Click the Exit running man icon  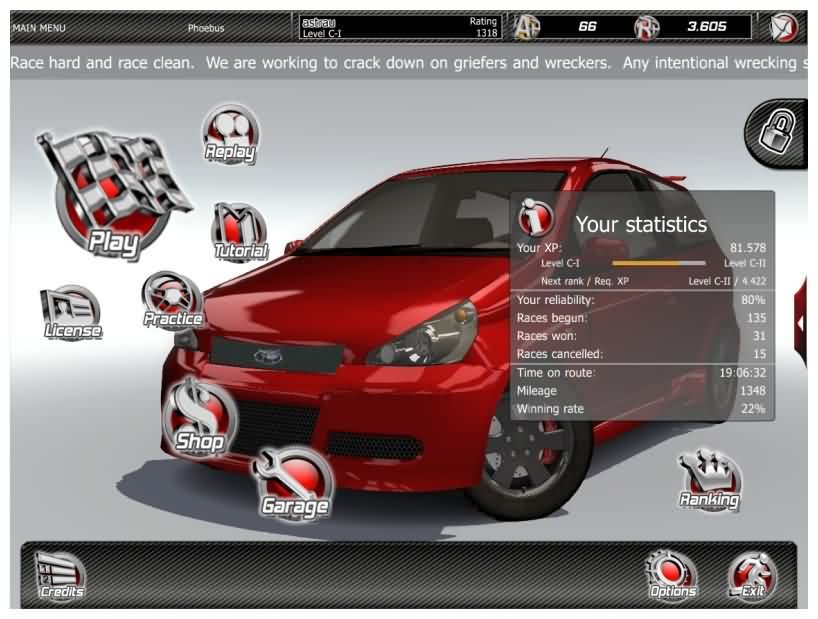(752, 576)
